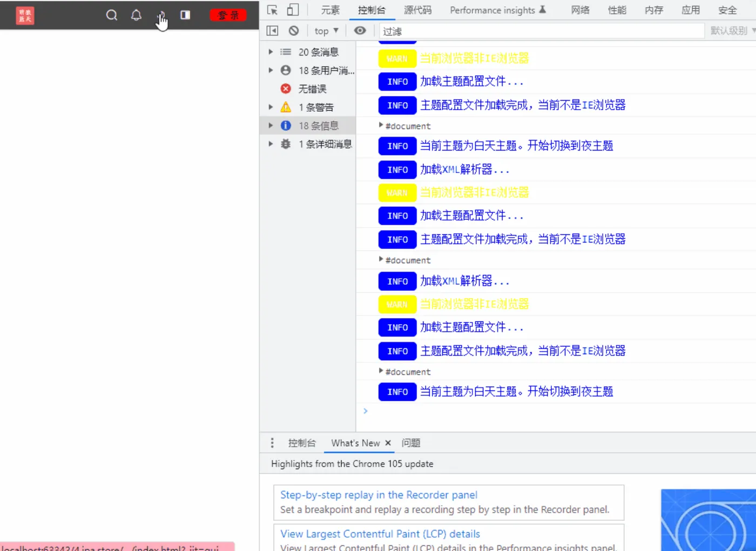Viewport: 756px width, 551px height.
Task: Open View Largest Contentful Paint details link
Action: pyautogui.click(x=380, y=534)
